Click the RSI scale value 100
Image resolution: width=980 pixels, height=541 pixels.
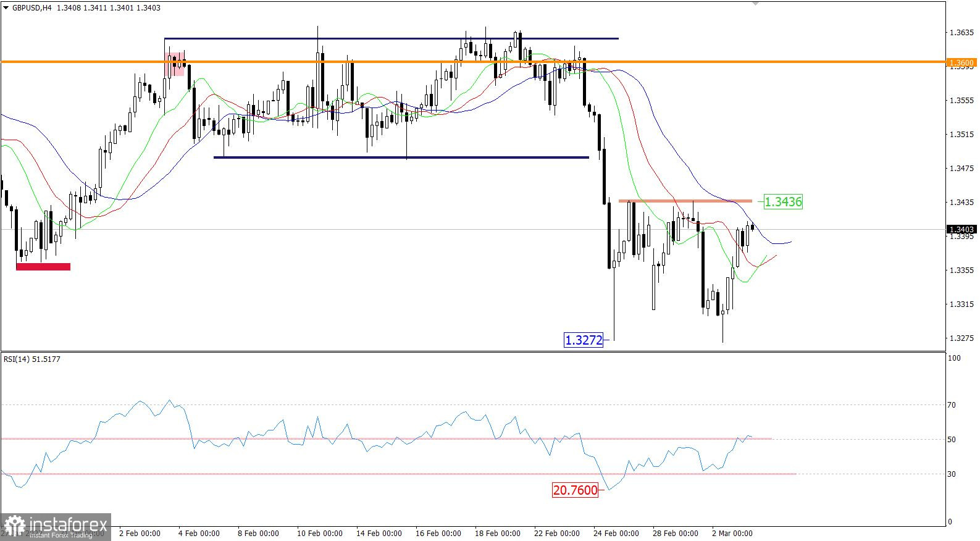pyautogui.click(x=955, y=358)
